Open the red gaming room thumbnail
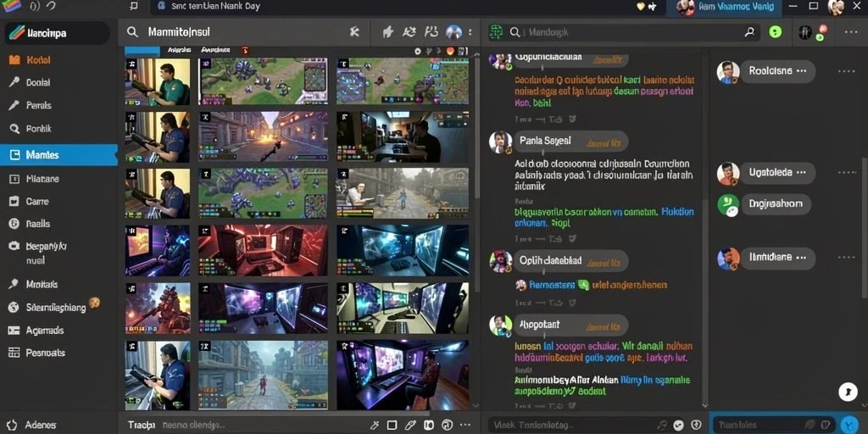868x434 pixels. tap(263, 250)
